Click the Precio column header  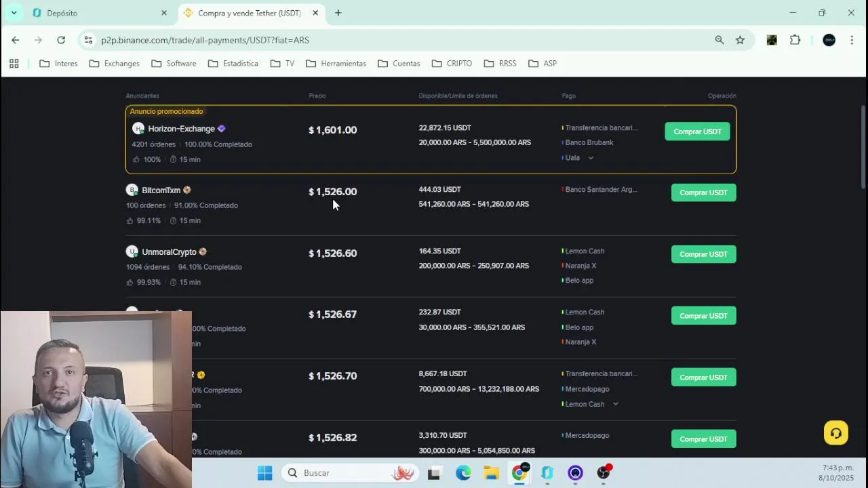click(317, 96)
